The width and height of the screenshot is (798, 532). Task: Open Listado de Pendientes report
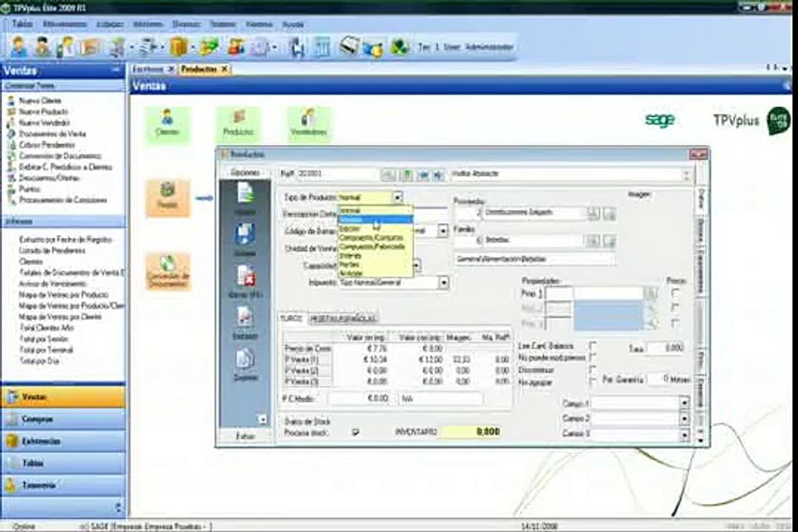[52, 250]
